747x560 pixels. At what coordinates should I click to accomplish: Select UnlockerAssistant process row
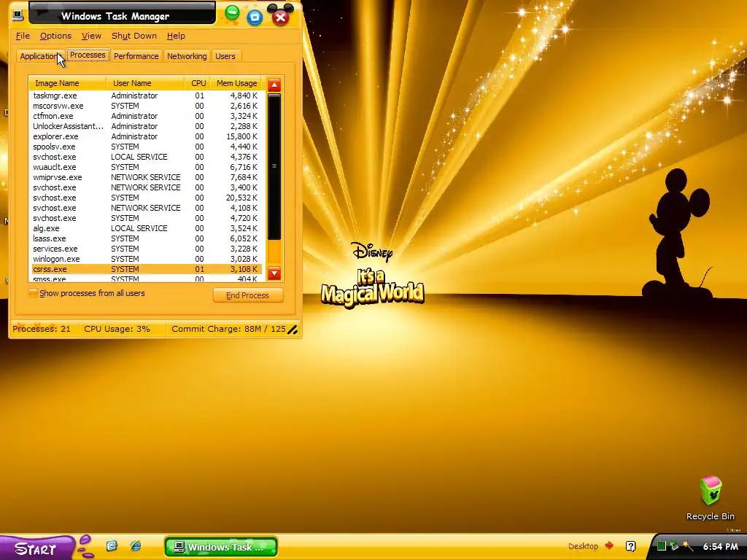[x=146, y=126]
